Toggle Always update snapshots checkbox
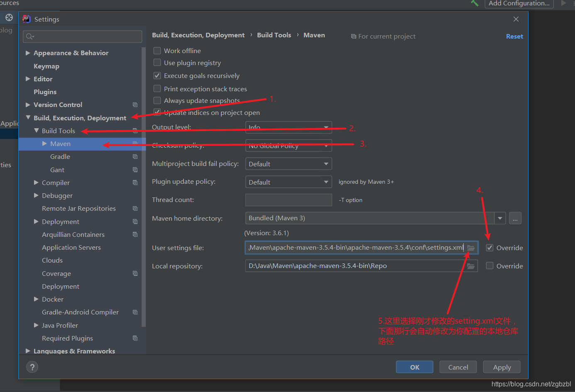 click(157, 100)
